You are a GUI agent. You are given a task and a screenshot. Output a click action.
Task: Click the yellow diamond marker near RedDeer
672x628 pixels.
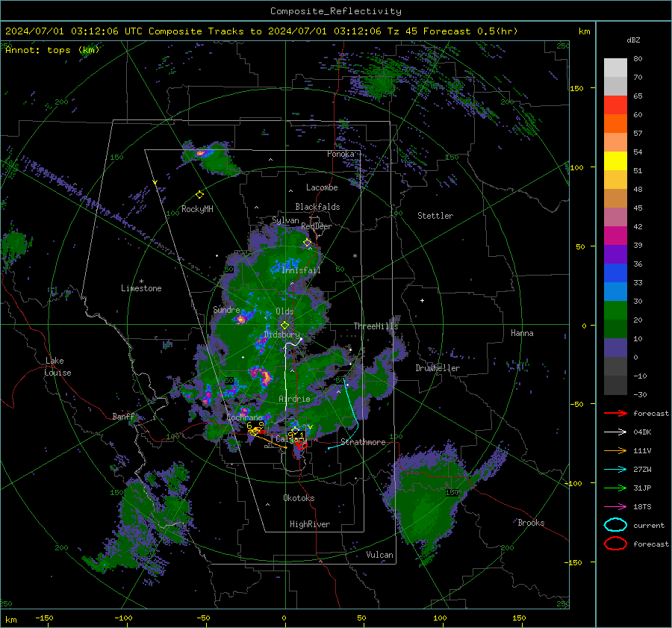coord(308,243)
